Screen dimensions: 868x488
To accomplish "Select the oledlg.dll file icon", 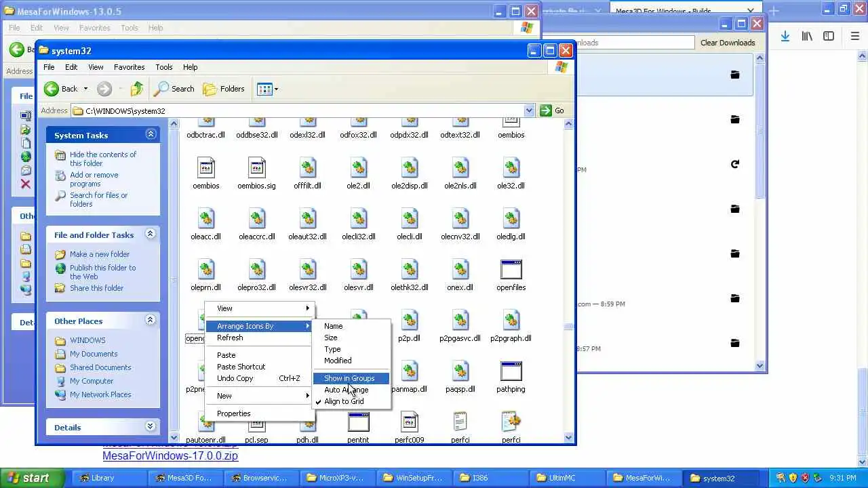I will [511, 218].
